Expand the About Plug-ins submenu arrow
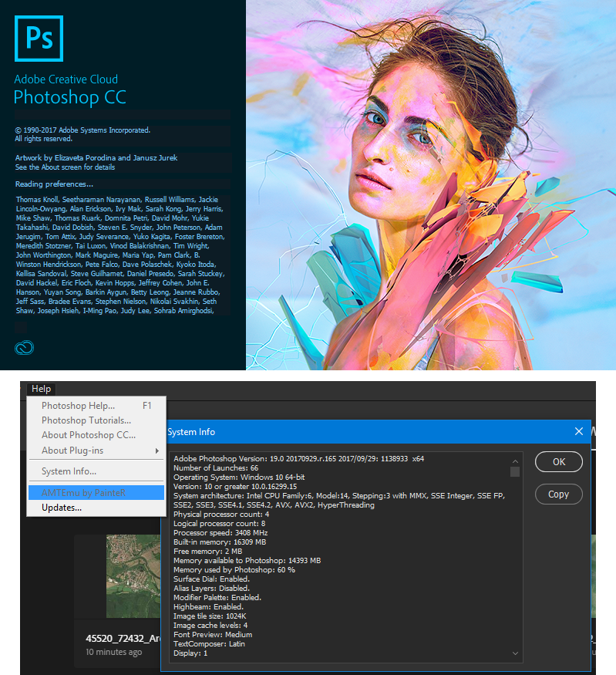616x675 pixels. 157,451
